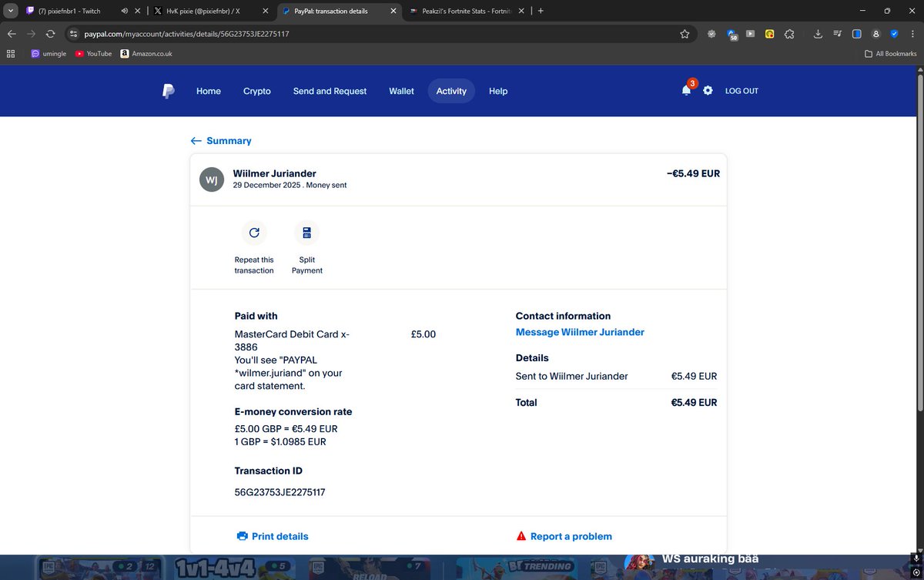Open the Crypto menu item
This screenshot has width=924, height=580.
coord(257,91)
